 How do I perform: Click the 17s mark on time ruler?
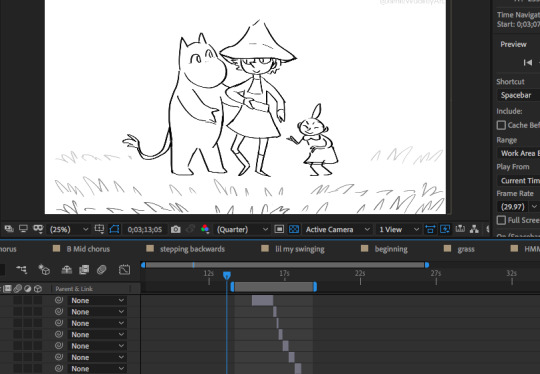pyautogui.click(x=284, y=273)
